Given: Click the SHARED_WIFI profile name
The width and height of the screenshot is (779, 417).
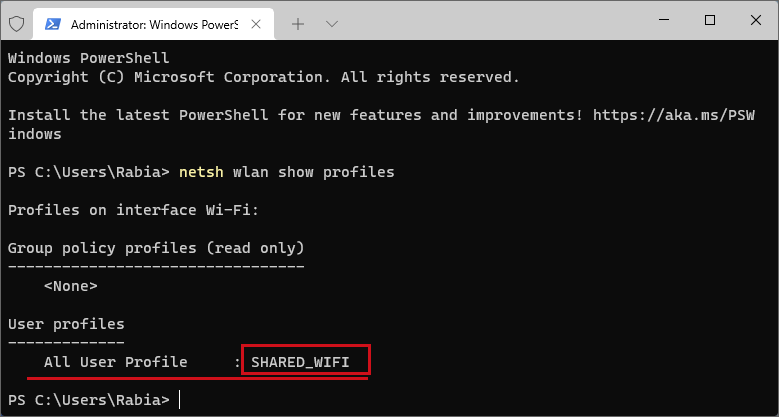Looking at the screenshot, I should tap(300, 362).
